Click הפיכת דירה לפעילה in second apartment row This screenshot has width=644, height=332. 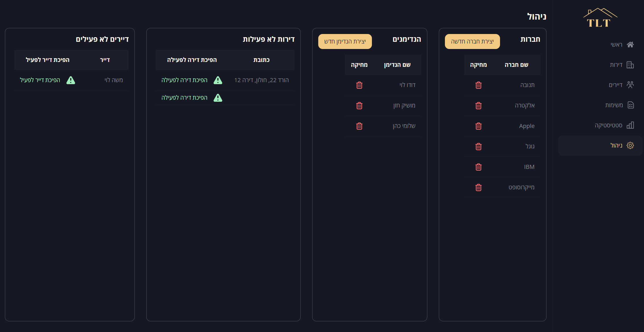(x=184, y=98)
